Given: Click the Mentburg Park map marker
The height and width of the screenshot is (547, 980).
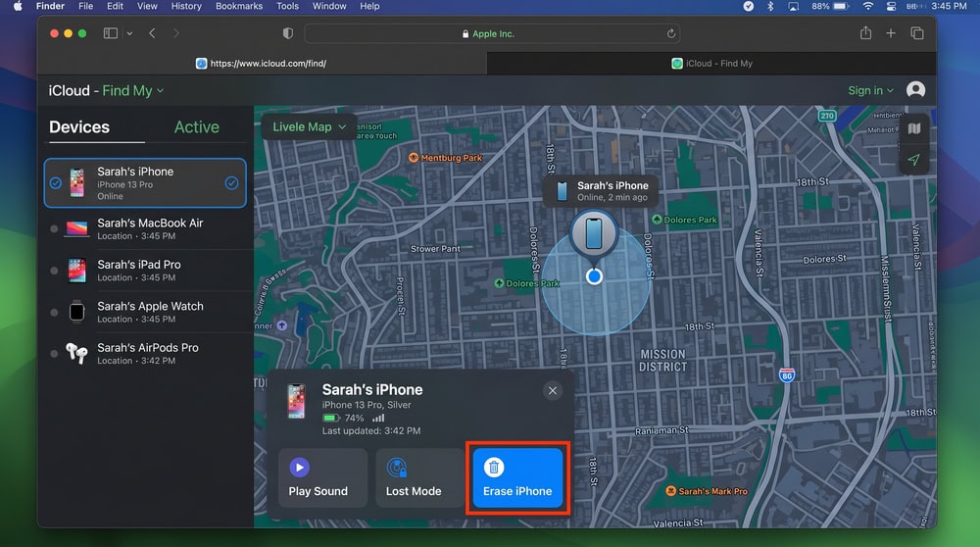Looking at the screenshot, I should pyautogui.click(x=445, y=158).
